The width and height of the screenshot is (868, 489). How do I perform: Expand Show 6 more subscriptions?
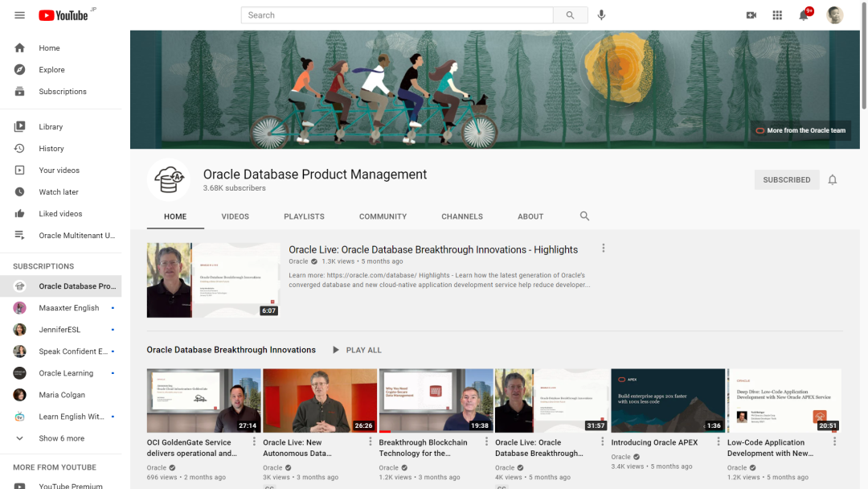(x=61, y=438)
